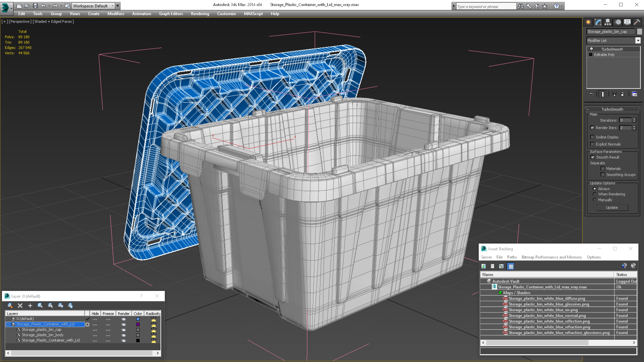
Task: Click purple color swatch of Storage_Plastic_Container_with_Lid layer
Action: point(138,324)
